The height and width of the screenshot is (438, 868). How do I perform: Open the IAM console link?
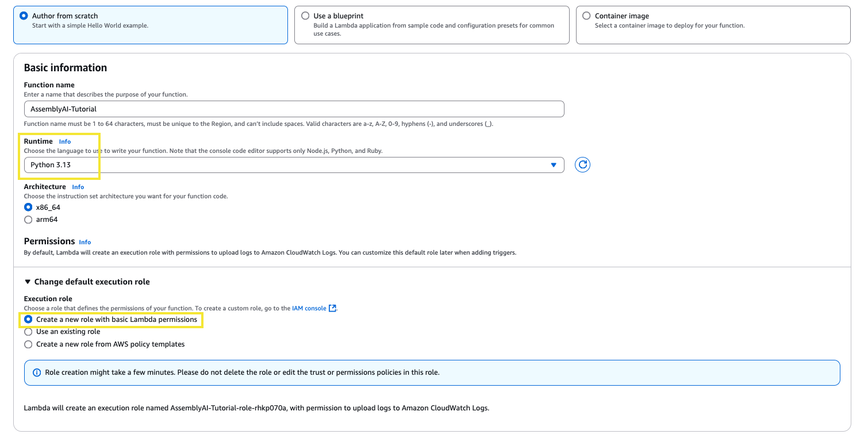pyautogui.click(x=309, y=309)
